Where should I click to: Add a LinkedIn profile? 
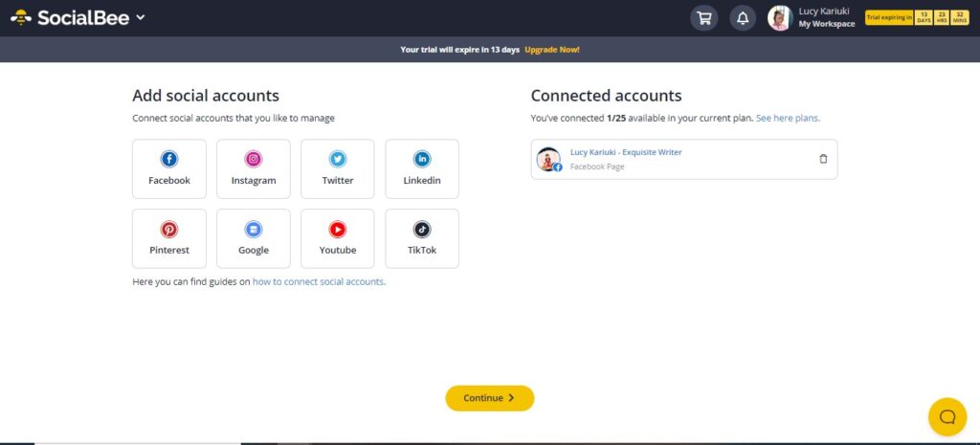tap(422, 168)
